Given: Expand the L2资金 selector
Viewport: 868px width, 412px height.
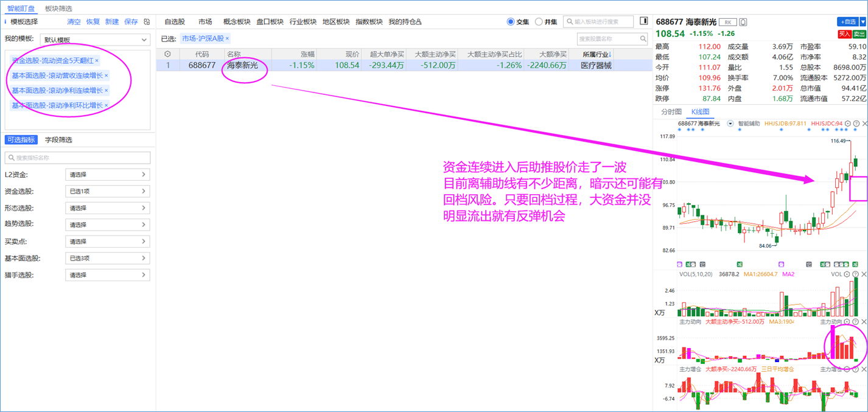Looking at the screenshot, I should tap(108, 175).
